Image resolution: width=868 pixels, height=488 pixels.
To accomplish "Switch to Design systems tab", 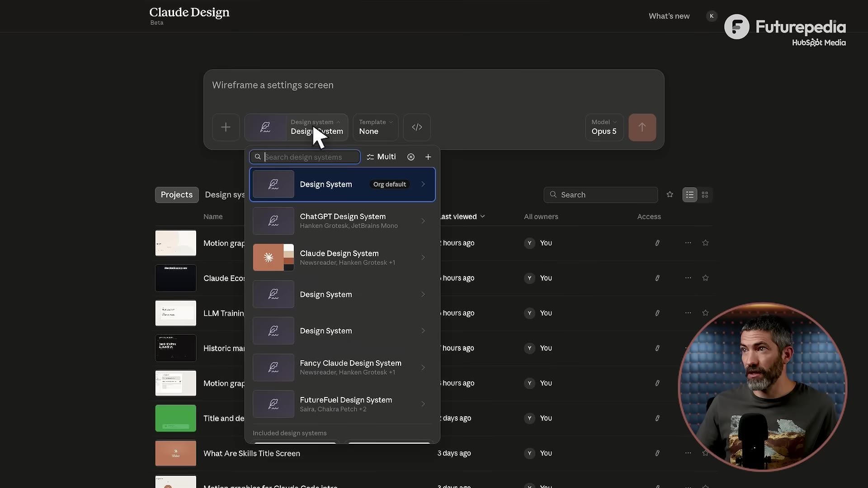I will pos(225,195).
